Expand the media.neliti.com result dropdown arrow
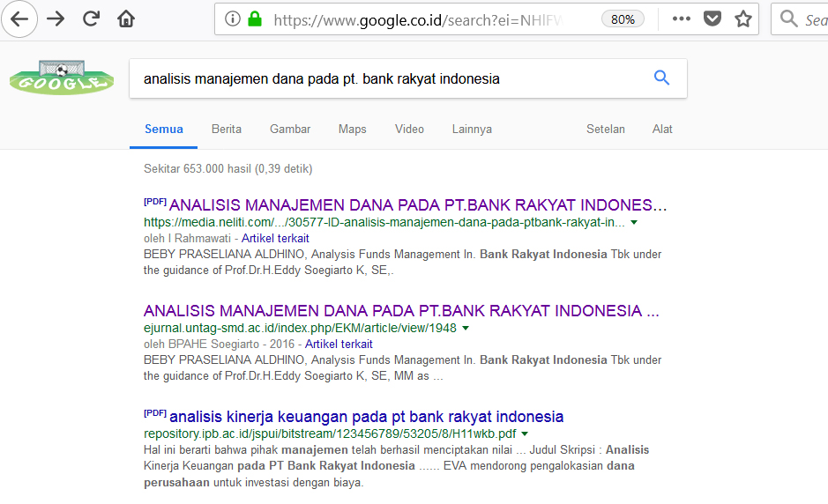Image resolution: width=828 pixels, height=504 pixels. click(634, 223)
